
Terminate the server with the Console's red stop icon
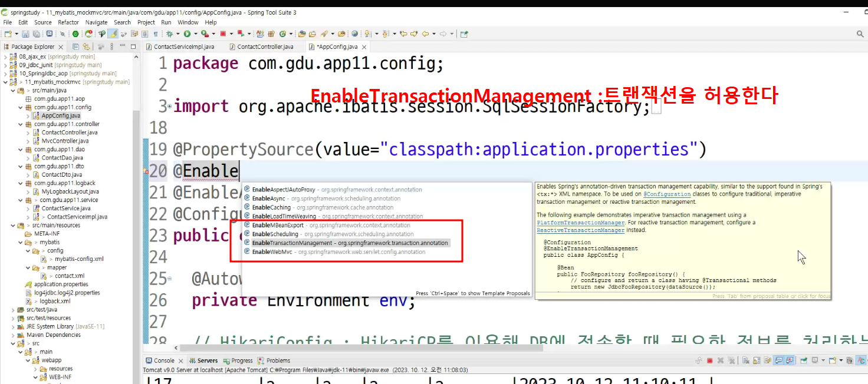click(x=710, y=360)
